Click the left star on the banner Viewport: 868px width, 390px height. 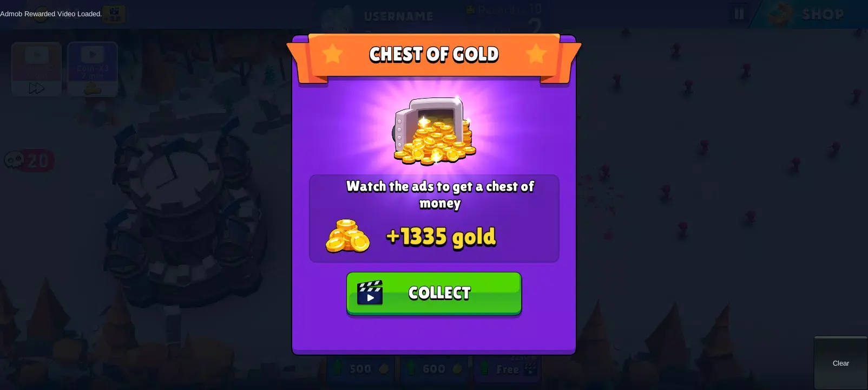point(332,54)
